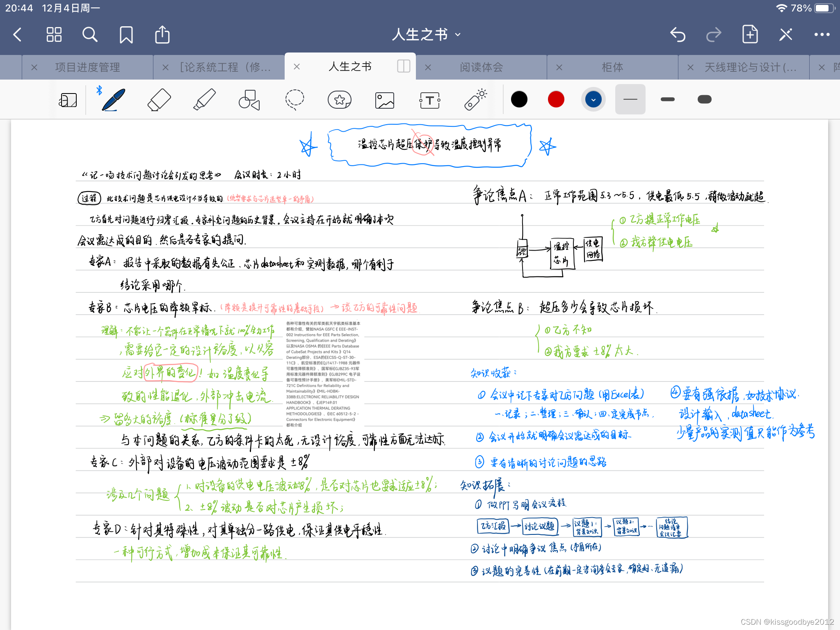Viewport: 840px width, 630px height.
Task: Select the Text box tool
Action: [x=430, y=100]
